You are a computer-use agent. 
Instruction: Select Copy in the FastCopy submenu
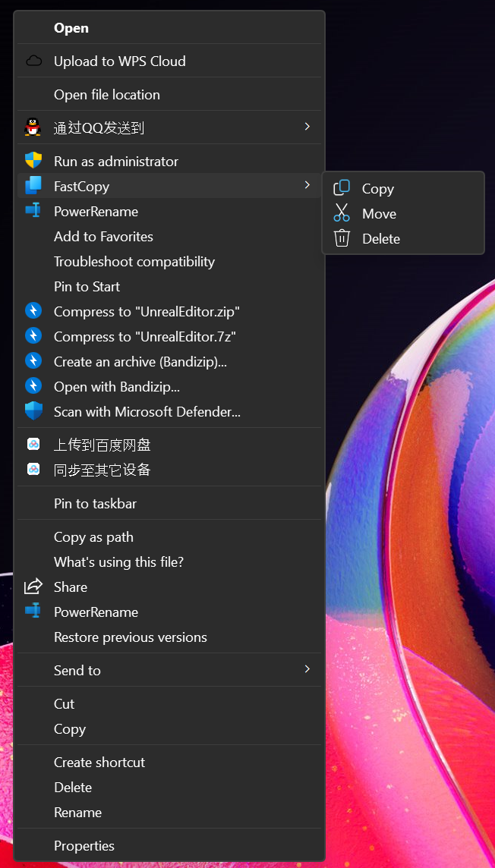(403, 188)
